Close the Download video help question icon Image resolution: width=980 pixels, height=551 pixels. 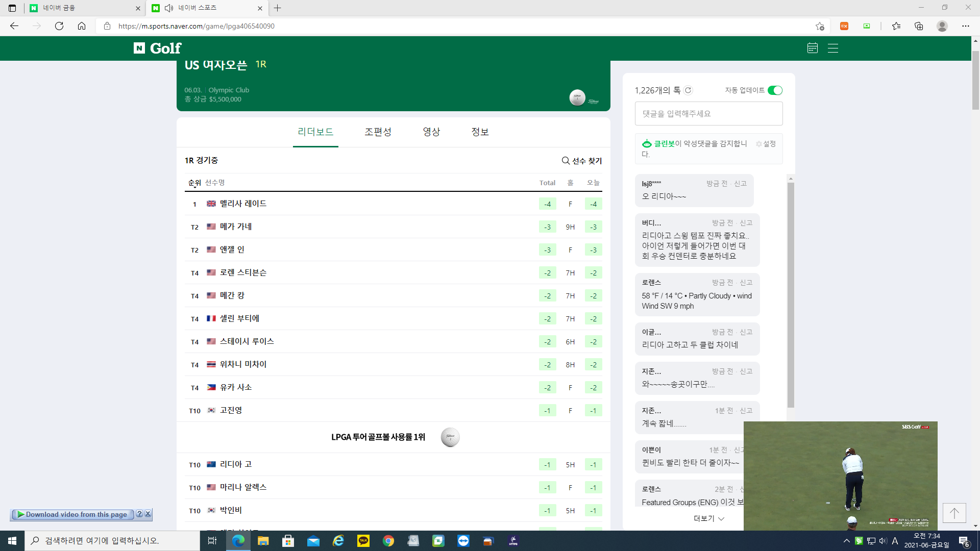pos(139,514)
